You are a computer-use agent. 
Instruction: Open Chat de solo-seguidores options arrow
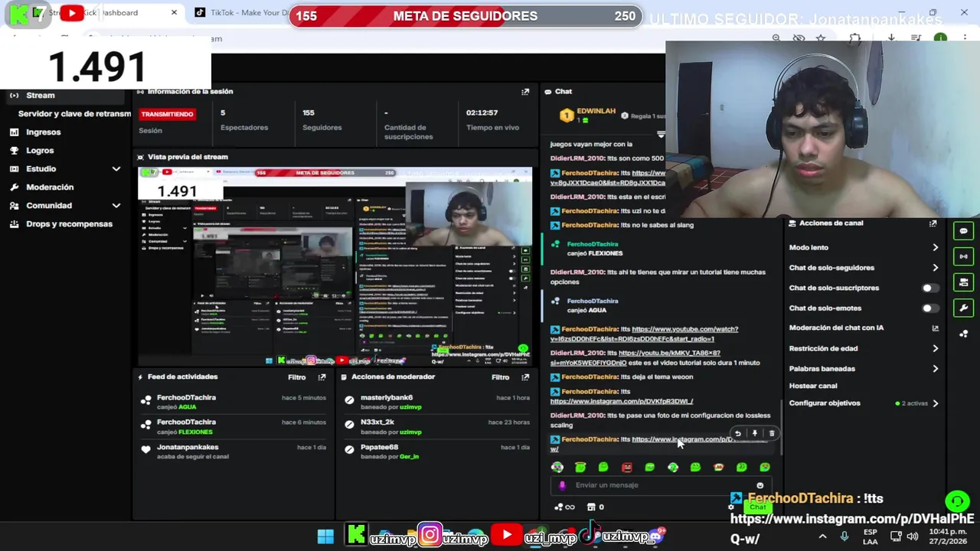tap(935, 268)
